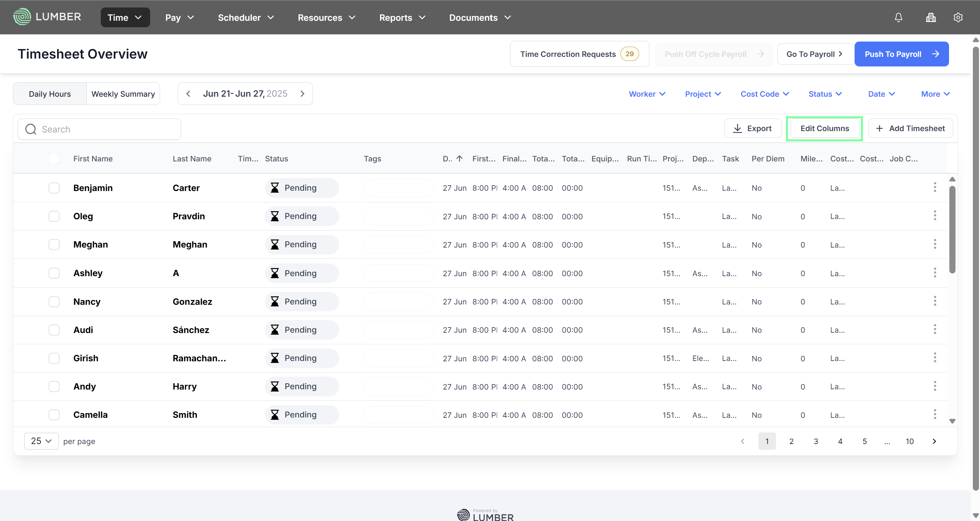Expand the More filters dropdown
980x521 pixels.
pos(935,94)
